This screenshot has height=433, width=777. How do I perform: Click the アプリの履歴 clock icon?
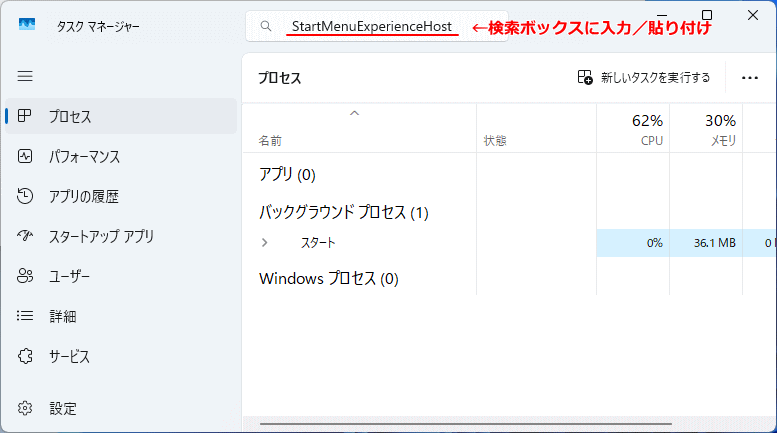(x=25, y=196)
